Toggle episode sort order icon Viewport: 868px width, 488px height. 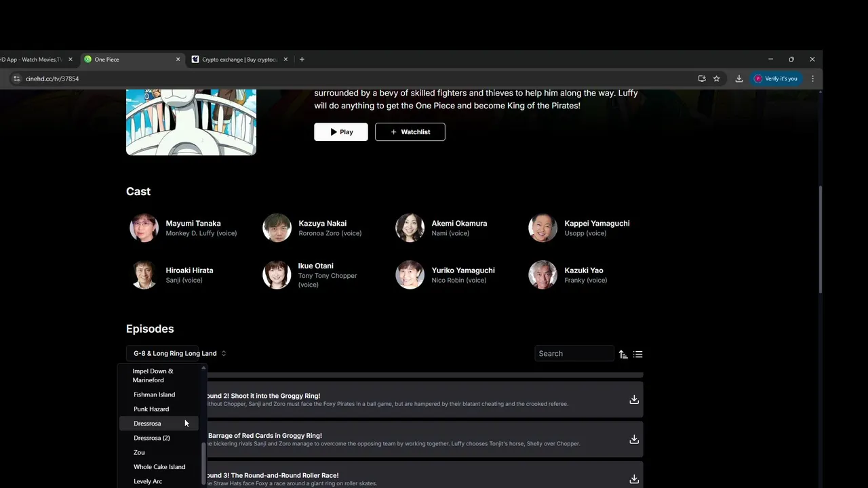(x=623, y=354)
